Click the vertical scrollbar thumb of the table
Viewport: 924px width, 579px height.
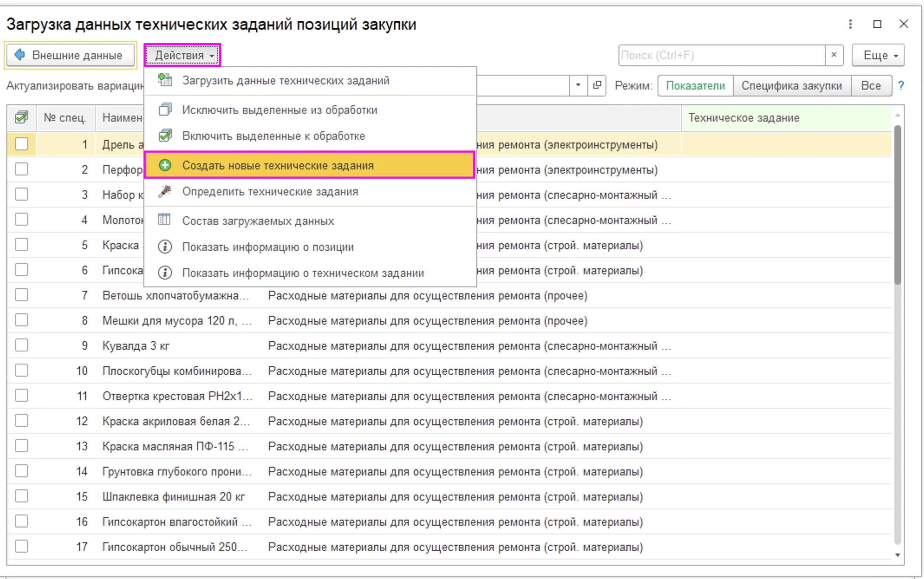tap(898, 205)
